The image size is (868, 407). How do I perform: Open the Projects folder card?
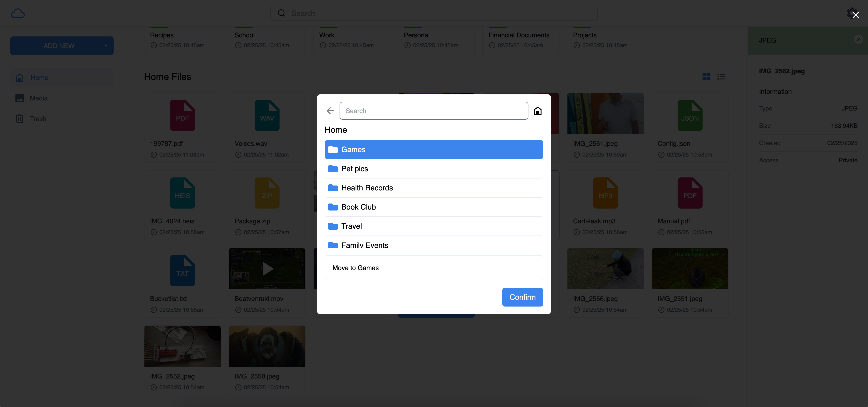tap(605, 40)
